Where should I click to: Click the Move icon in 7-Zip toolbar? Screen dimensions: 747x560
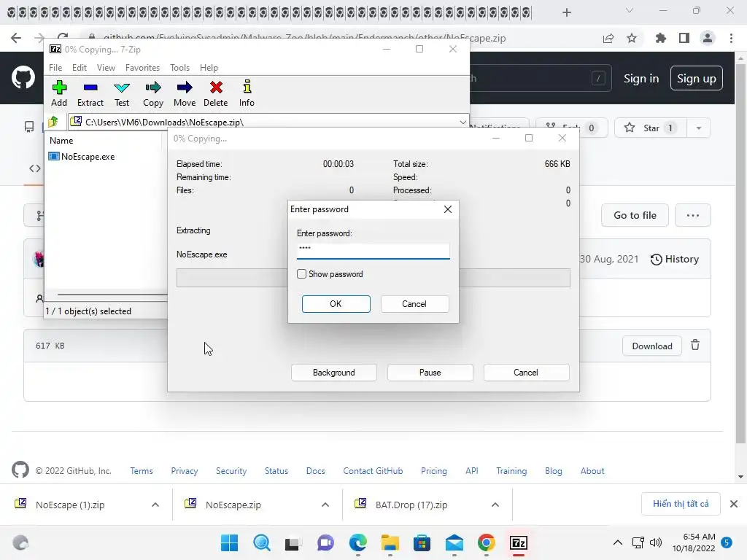pyautogui.click(x=185, y=93)
